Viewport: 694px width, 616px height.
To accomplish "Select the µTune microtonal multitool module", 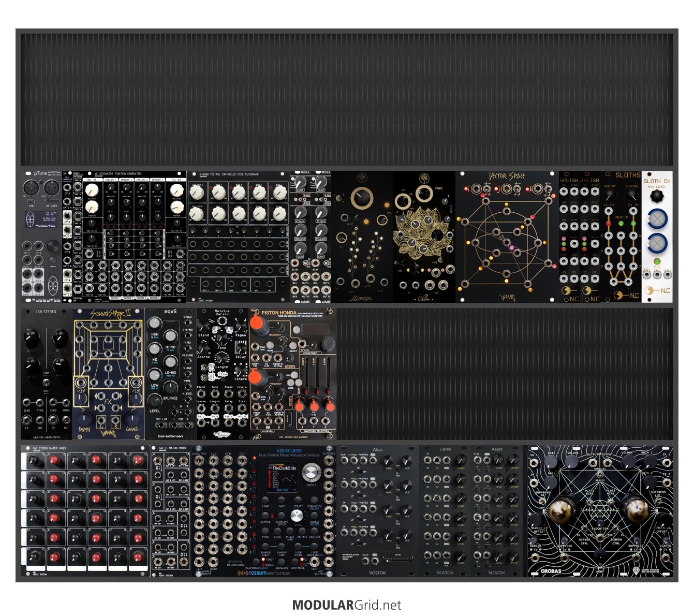I will pyautogui.click(x=41, y=237).
